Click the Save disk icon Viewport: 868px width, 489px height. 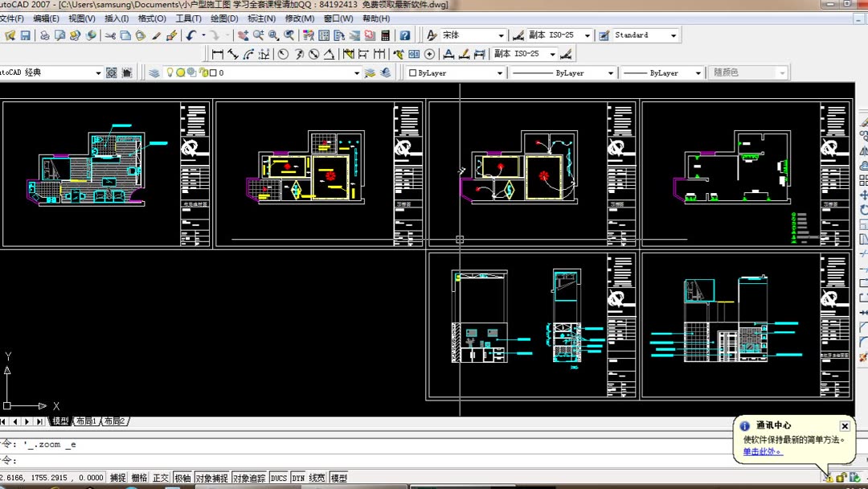(26, 35)
